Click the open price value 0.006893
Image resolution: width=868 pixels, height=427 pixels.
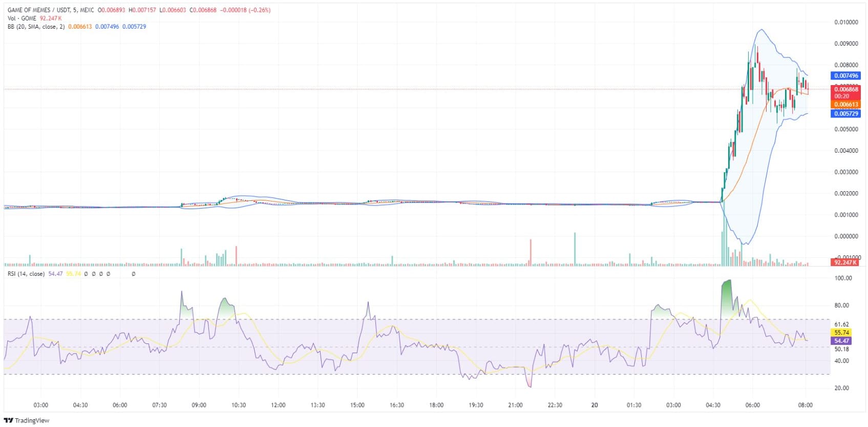coord(113,10)
